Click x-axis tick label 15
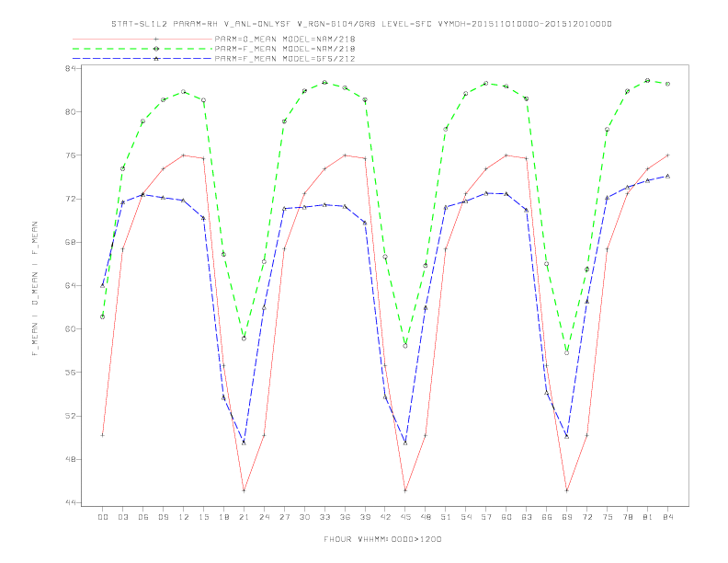 tap(203, 517)
